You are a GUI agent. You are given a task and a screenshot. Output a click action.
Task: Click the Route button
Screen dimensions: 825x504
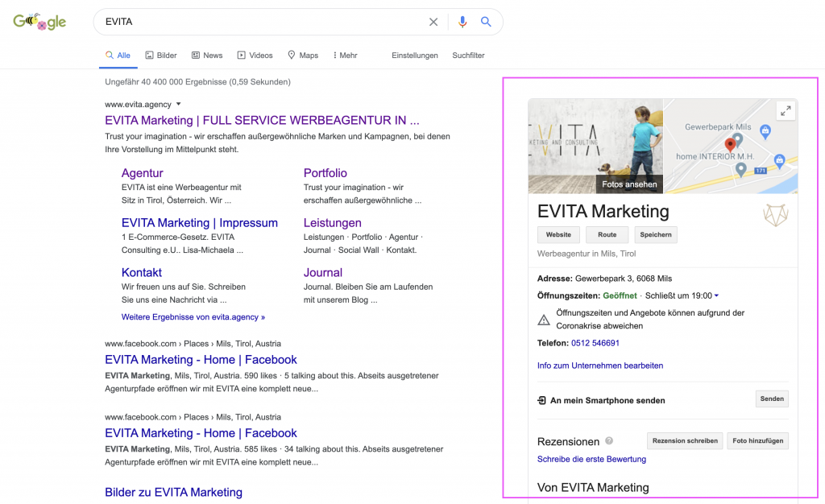pos(607,235)
